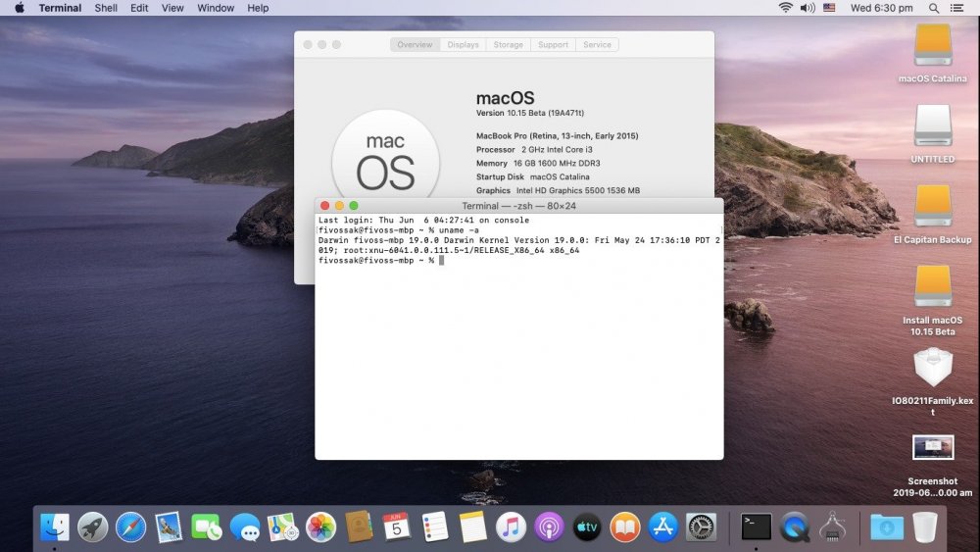
Task: Open Reminders from the Dock
Action: 435,527
